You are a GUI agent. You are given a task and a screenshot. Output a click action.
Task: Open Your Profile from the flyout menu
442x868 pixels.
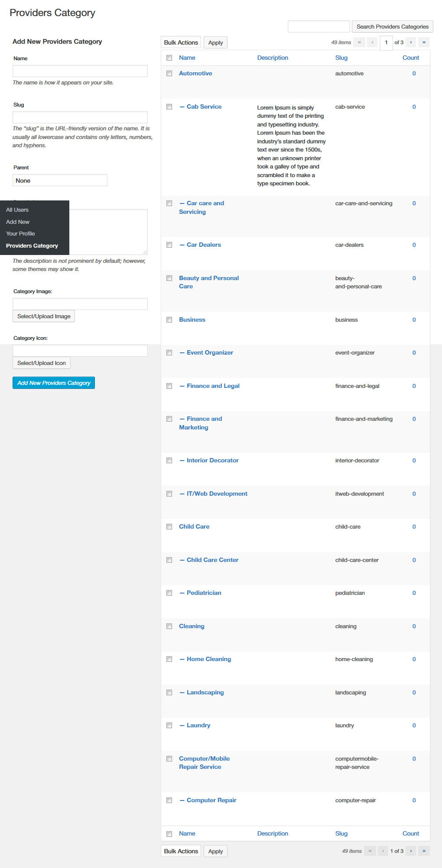[20, 234]
